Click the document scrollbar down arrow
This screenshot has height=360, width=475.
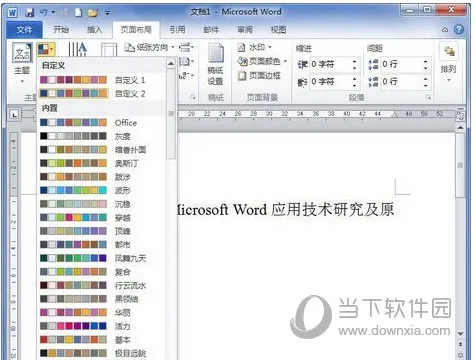[x=460, y=334]
